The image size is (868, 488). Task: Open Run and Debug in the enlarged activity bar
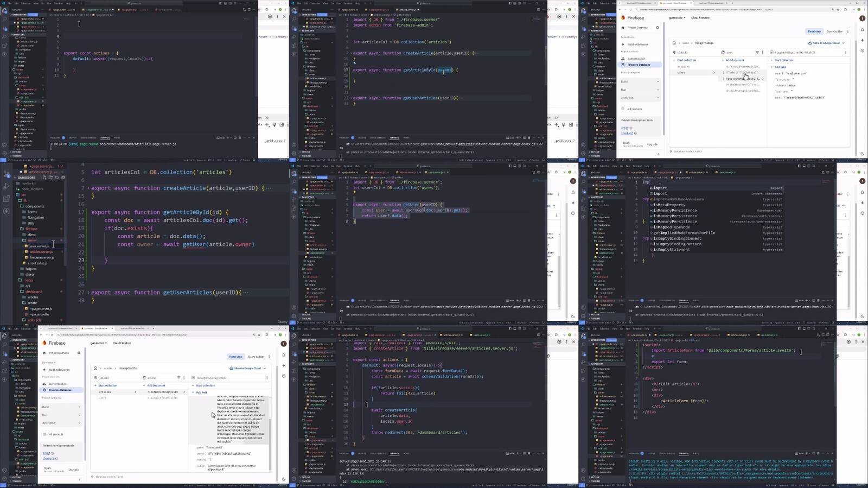[x=6, y=186]
